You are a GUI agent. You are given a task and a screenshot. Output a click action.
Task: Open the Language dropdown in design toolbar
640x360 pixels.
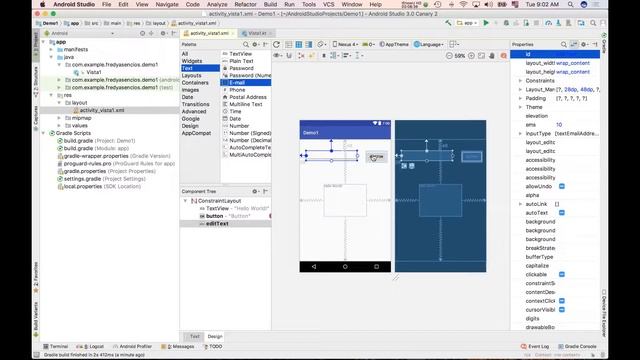coord(429,44)
